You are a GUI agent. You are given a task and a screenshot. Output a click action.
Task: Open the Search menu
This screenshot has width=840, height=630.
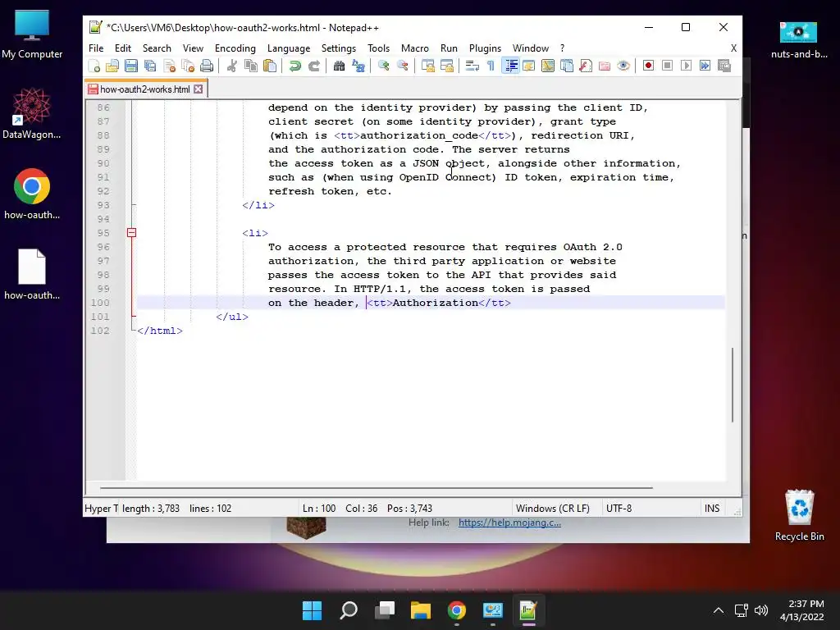click(x=157, y=48)
